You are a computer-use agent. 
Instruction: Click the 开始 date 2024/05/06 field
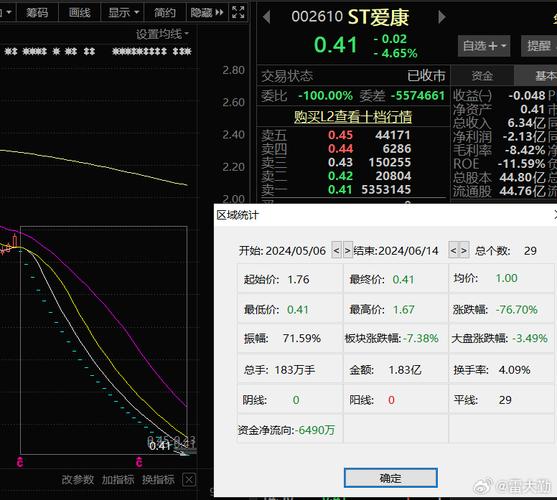(296, 251)
